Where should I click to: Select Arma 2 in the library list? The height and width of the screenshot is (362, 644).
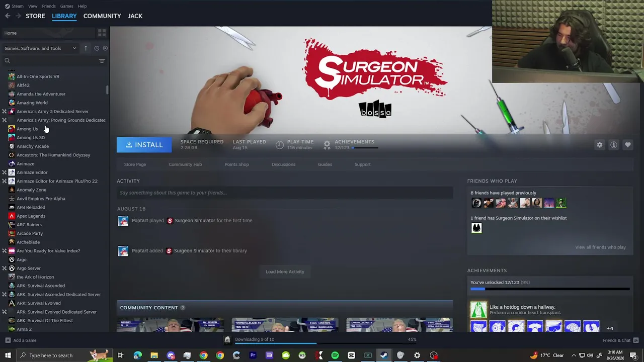(x=24, y=329)
